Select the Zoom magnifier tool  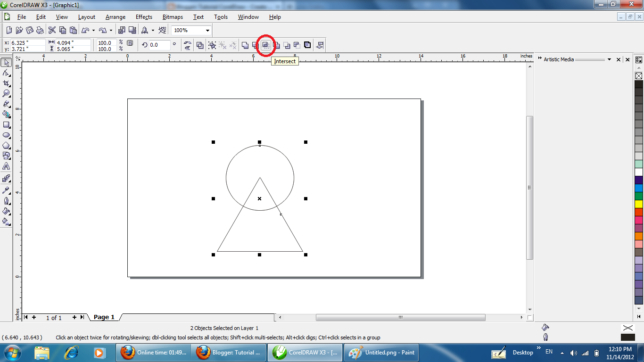(x=6, y=94)
